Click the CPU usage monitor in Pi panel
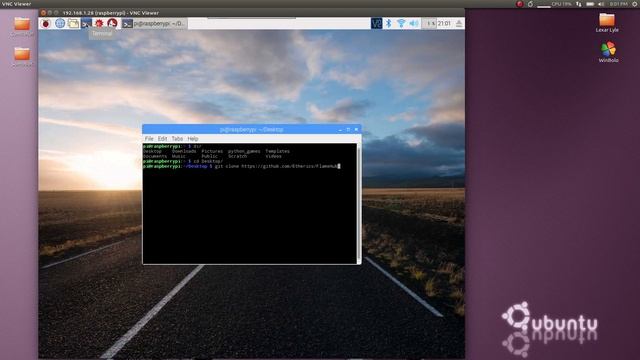Viewport: 640px width, 360px height. tap(429, 24)
